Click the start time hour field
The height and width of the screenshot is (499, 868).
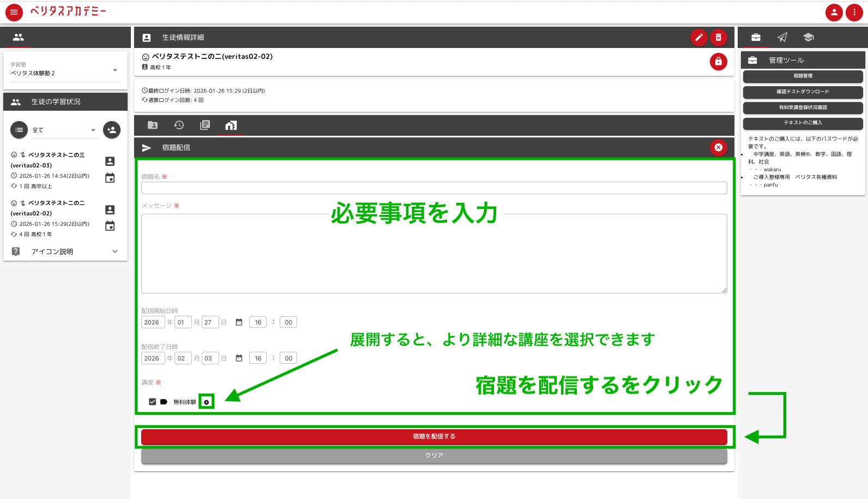(258, 322)
